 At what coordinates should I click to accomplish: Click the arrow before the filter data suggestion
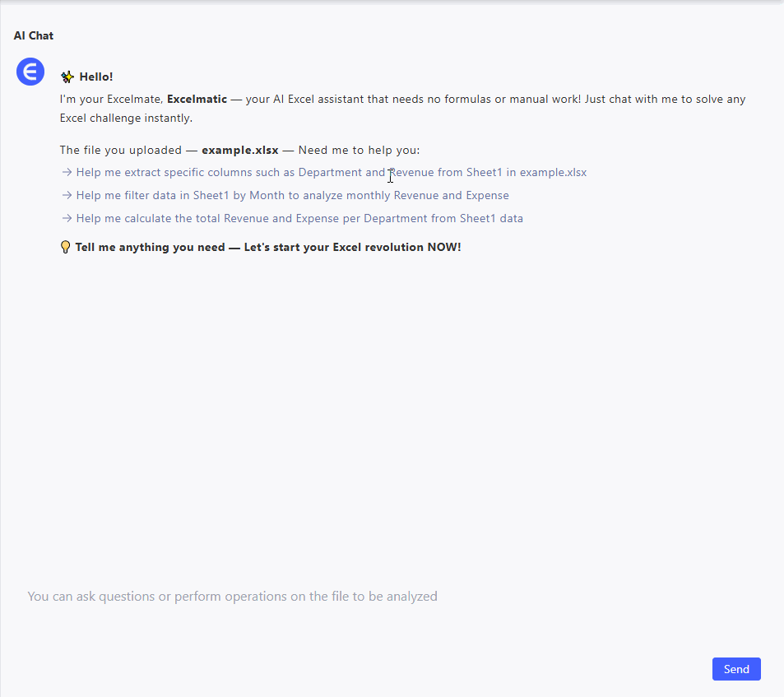[x=67, y=196]
